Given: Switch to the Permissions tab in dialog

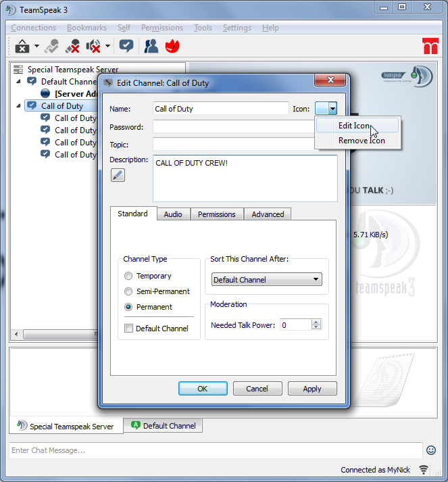Looking at the screenshot, I should coord(217,214).
